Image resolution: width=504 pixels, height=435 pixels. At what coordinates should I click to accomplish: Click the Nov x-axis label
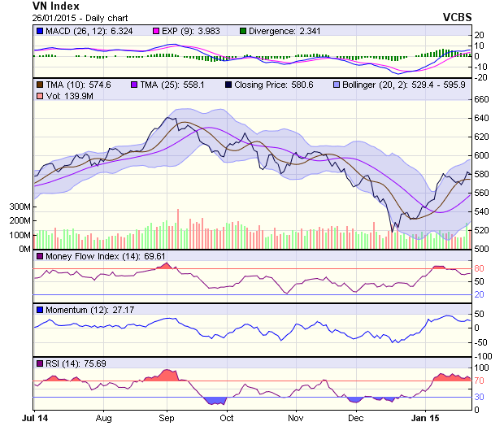[x=295, y=417]
